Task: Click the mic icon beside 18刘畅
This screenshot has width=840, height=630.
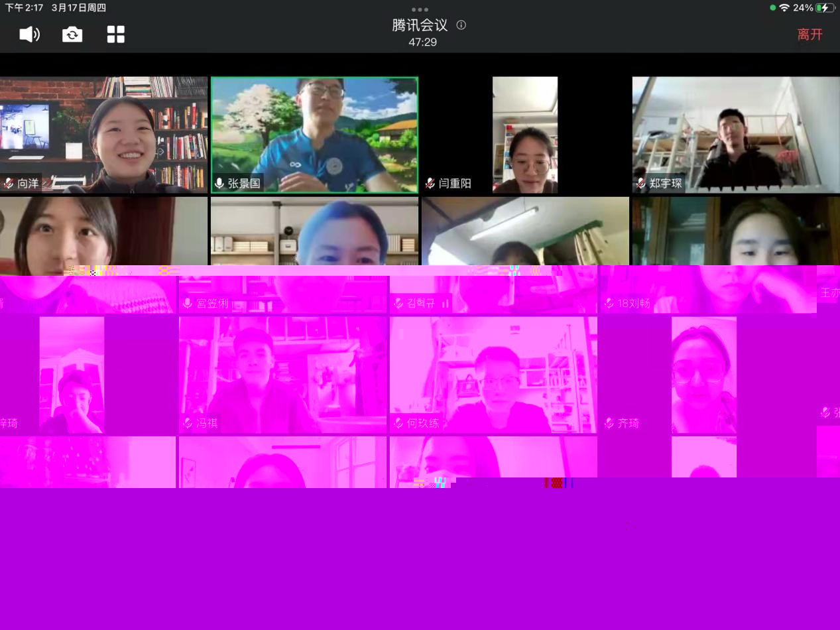Action: point(609,304)
